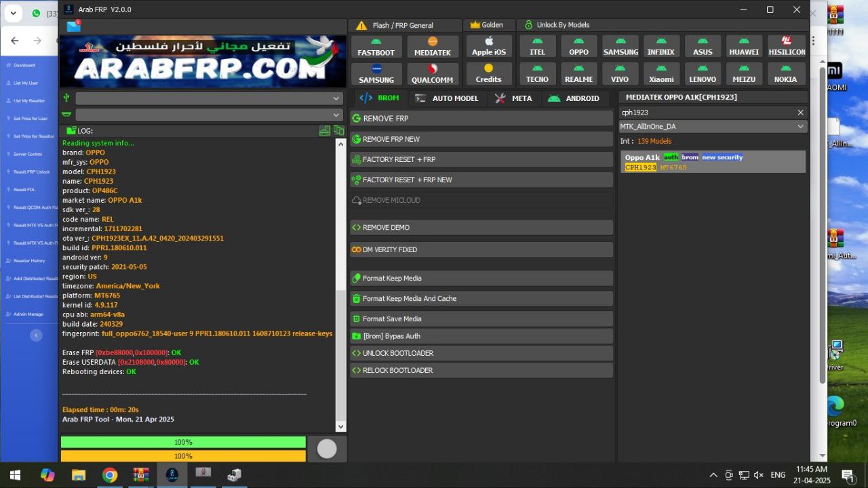Choose HISILICON brand unlock
The width and height of the screenshot is (868, 488).
787,47
